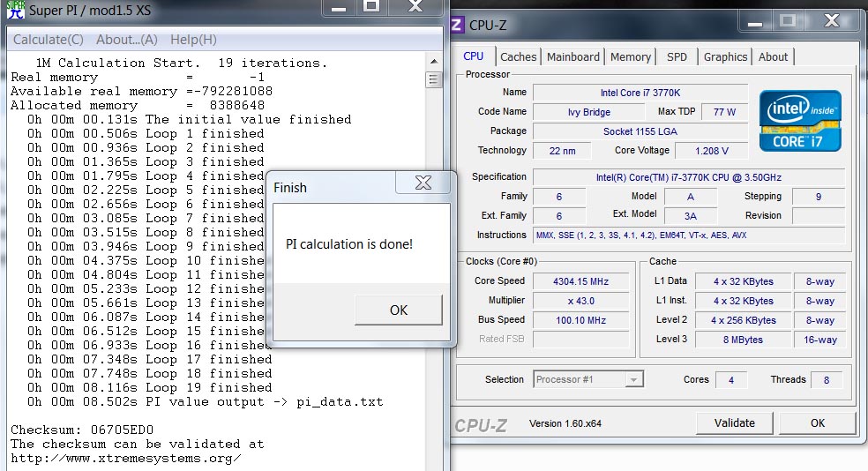This screenshot has height=471, width=868.
Task: Click the empty Rated FSB field
Action: (580, 340)
